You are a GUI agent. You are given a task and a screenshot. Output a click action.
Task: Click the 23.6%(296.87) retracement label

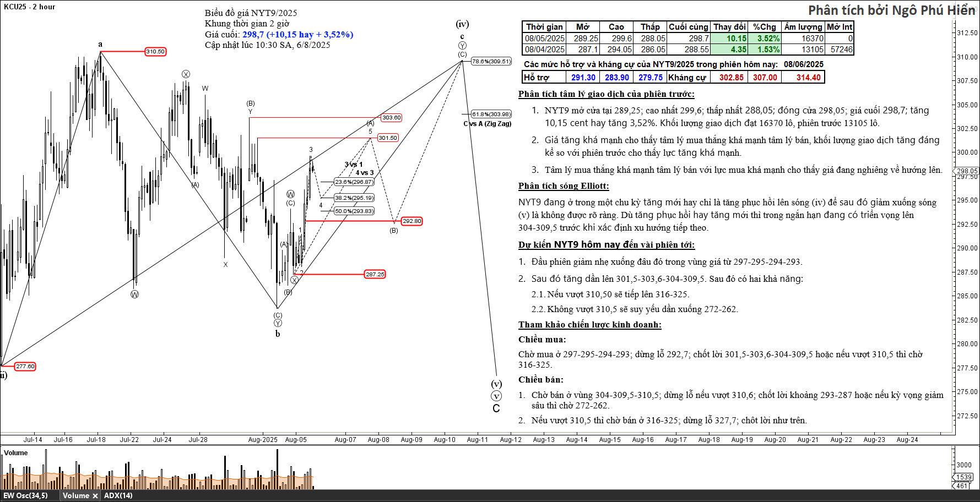coord(354,182)
